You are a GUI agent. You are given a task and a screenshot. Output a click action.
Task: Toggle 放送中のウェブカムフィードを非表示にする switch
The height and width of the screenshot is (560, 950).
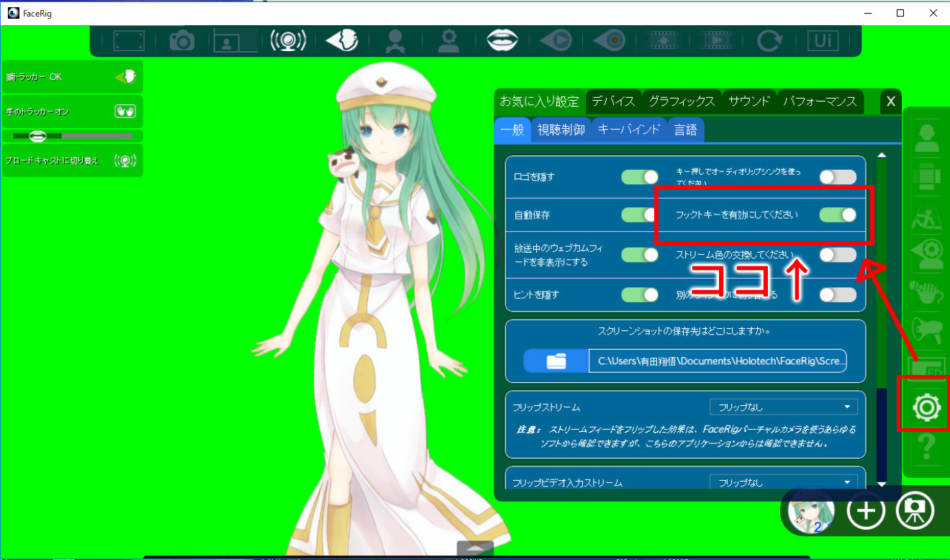640,255
